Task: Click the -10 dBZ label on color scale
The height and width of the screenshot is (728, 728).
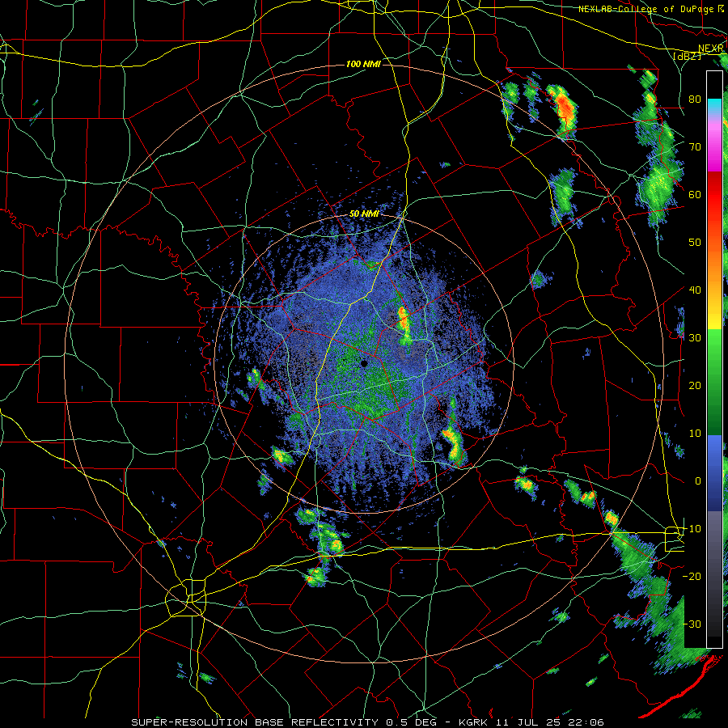Action: pyautogui.click(x=692, y=529)
